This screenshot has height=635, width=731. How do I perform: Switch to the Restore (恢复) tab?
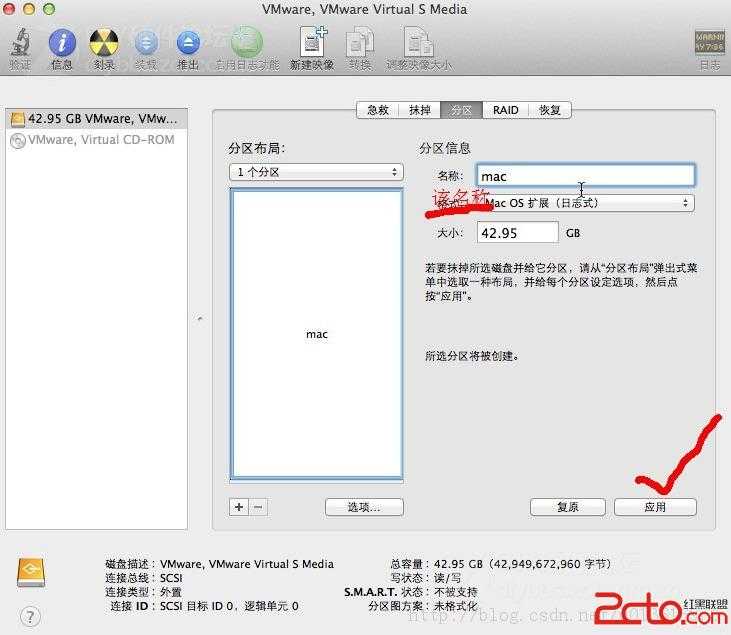(x=550, y=110)
